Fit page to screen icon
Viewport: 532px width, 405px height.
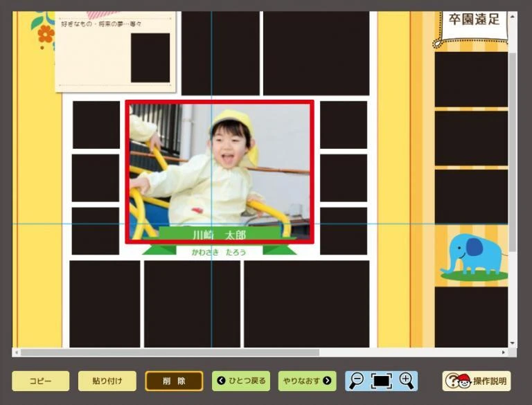tap(382, 381)
